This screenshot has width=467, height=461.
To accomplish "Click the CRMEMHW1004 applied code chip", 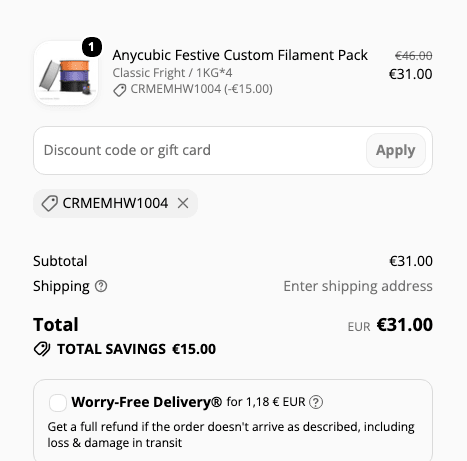I will click(115, 203).
